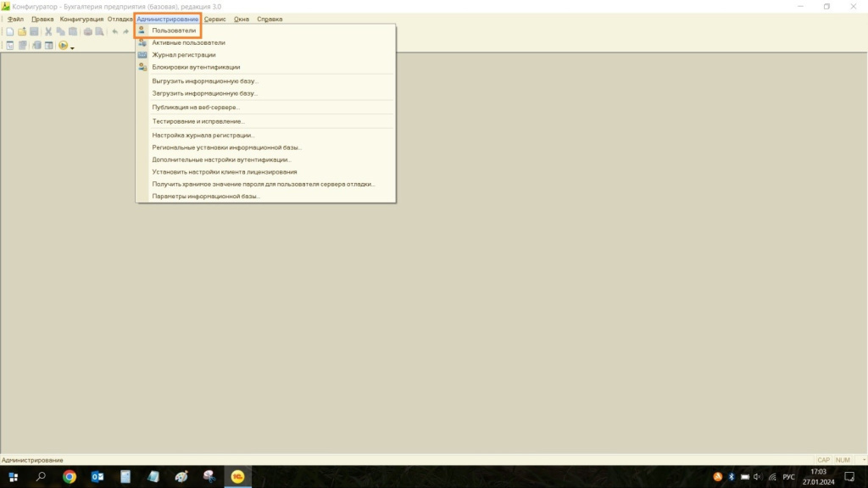Click the New document toolbar icon
Screen dimensions: 868x488
point(10,31)
